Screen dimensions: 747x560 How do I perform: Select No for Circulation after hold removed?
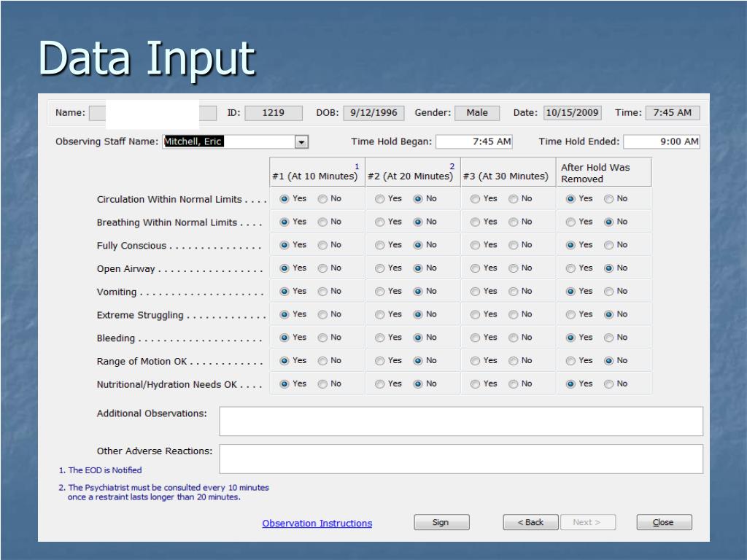608,199
